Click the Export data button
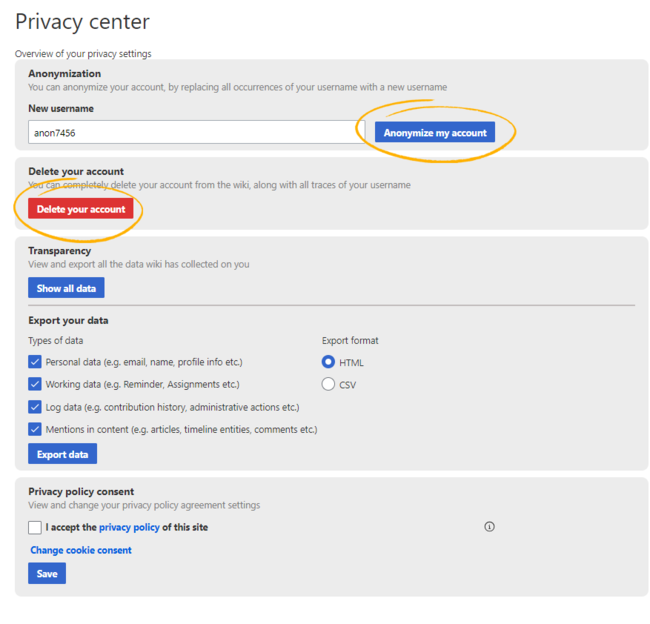 (63, 454)
